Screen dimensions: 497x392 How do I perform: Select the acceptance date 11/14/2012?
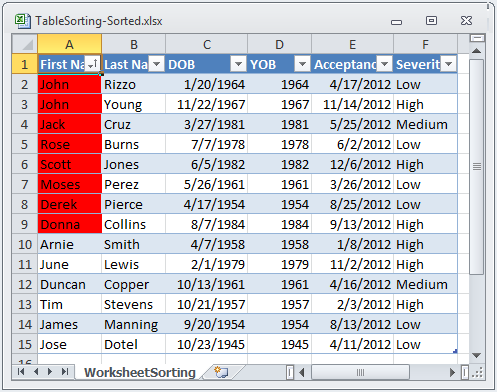352,104
